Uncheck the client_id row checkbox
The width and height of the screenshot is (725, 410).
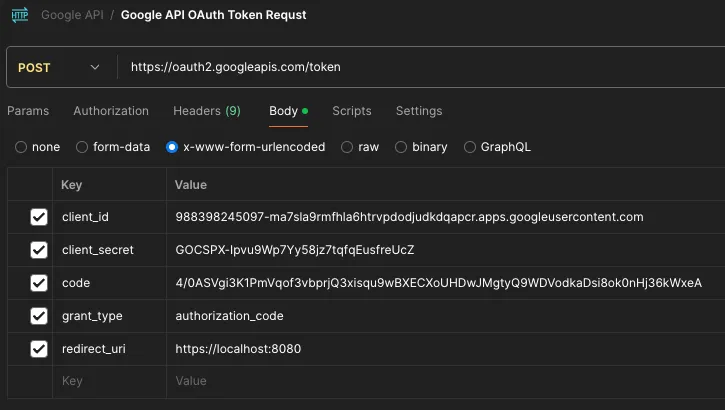39,217
